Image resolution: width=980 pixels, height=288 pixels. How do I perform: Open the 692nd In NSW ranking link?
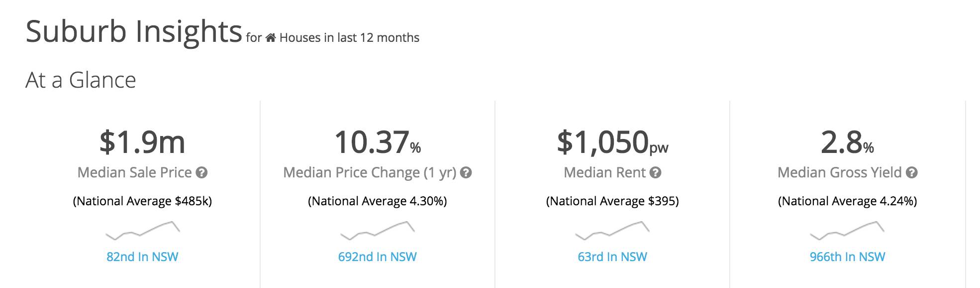[x=378, y=257]
